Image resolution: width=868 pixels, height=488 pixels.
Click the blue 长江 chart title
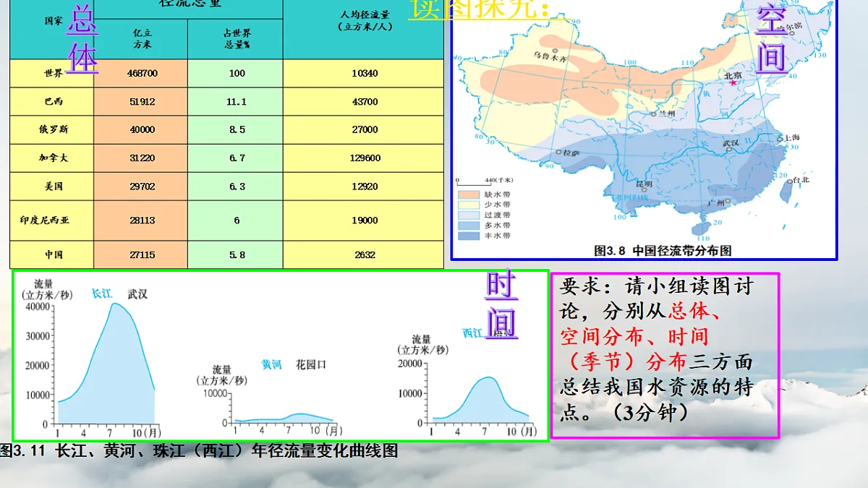click(x=102, y=294)
